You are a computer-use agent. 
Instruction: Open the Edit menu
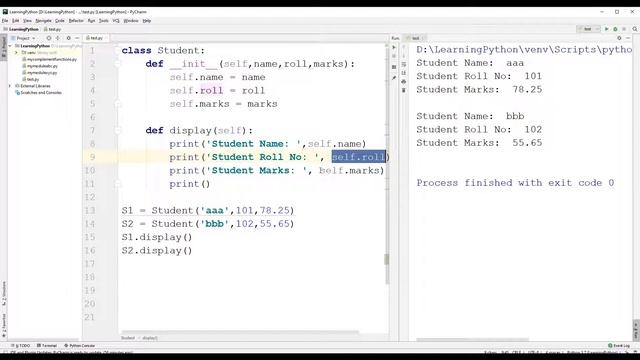click(x=16, y=20)
